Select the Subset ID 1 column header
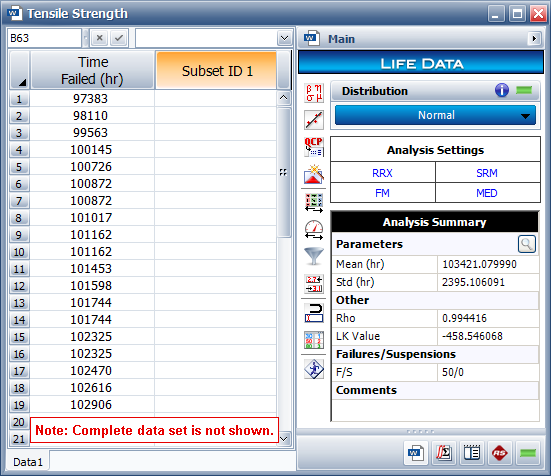Image resolution: width=551 pixels, height=476 pixels. coord(216,71)
